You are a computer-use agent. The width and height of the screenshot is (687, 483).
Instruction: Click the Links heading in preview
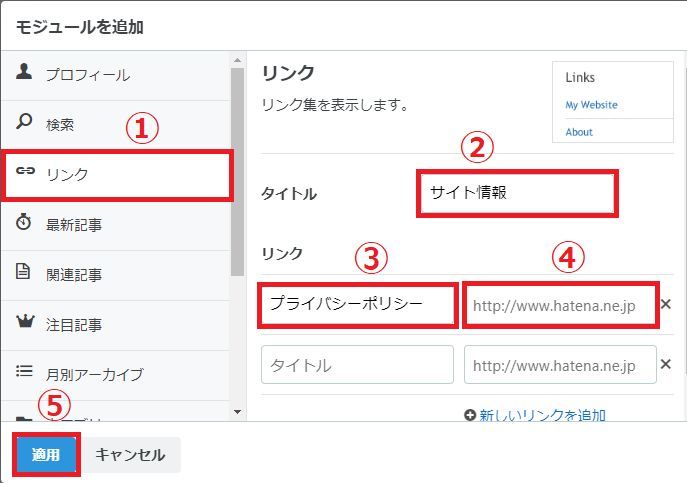pos(580,78)
